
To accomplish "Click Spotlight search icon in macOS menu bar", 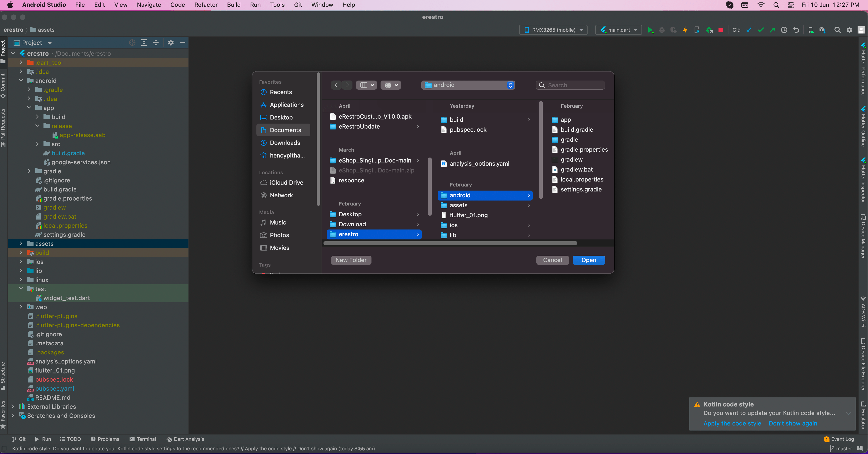I will point(776,5).
